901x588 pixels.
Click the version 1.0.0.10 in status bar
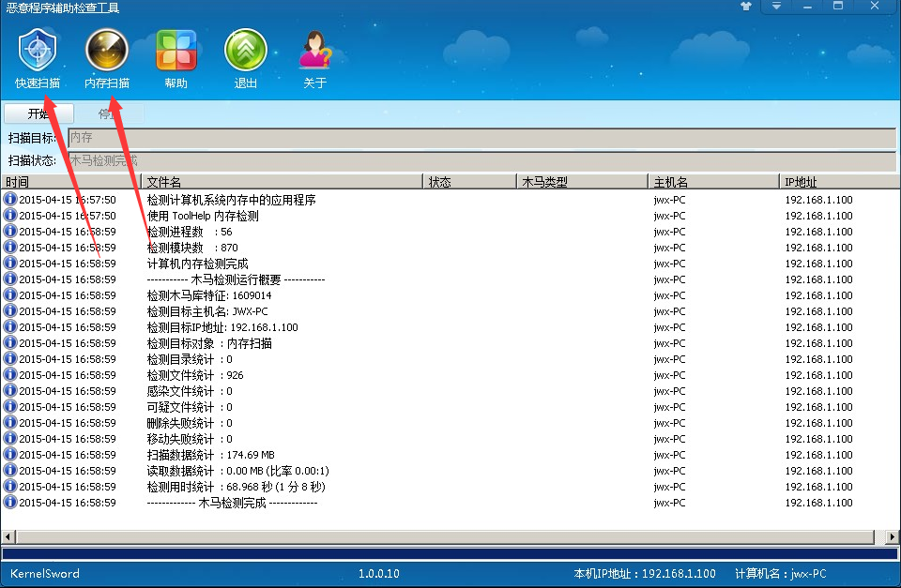point(378,574)
